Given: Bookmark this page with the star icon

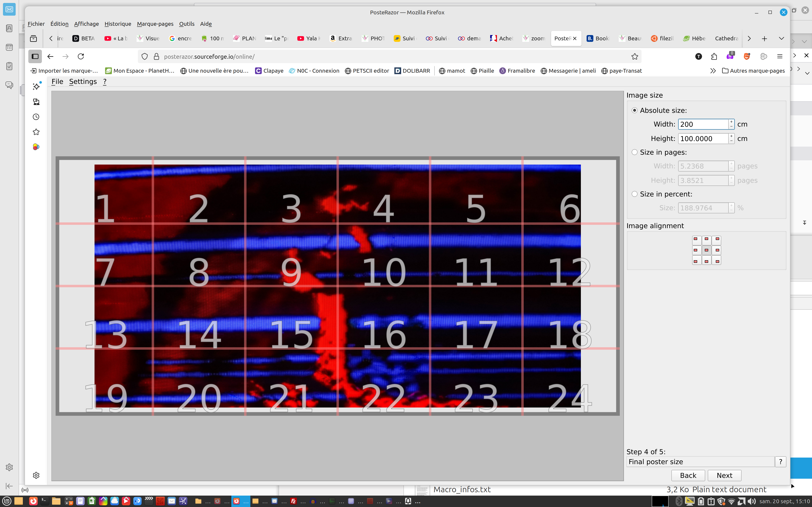Looking at the screenshot, I should 635,56.
